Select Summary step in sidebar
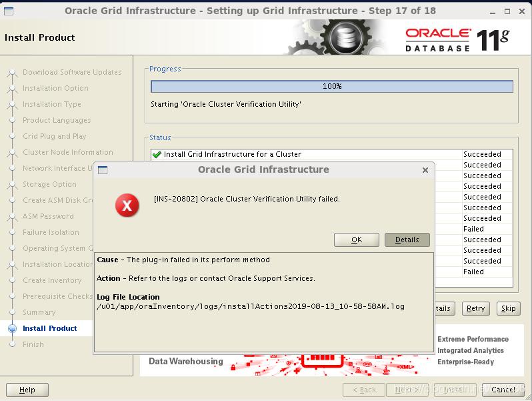This screenshot has height=401, width=532. pos(39,312)
